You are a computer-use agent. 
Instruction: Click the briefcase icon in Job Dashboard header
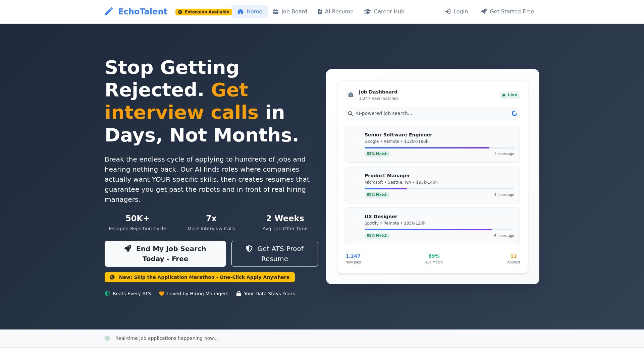point(351,95)
